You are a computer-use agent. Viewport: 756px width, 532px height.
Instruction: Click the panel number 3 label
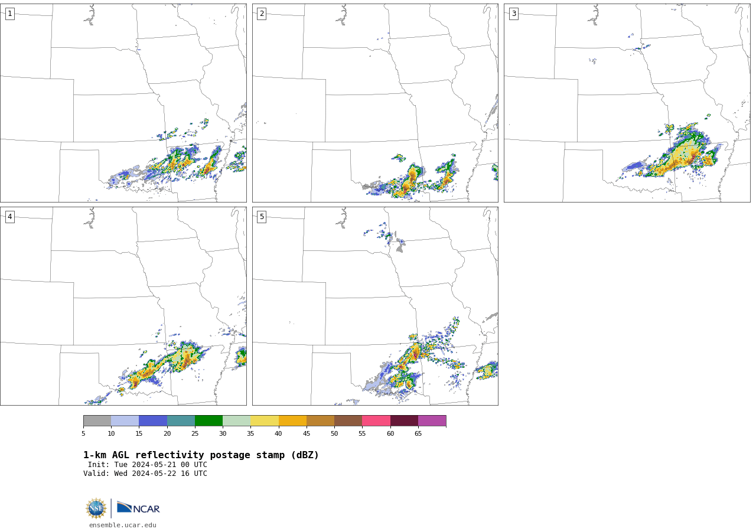(x=513, y=14)
